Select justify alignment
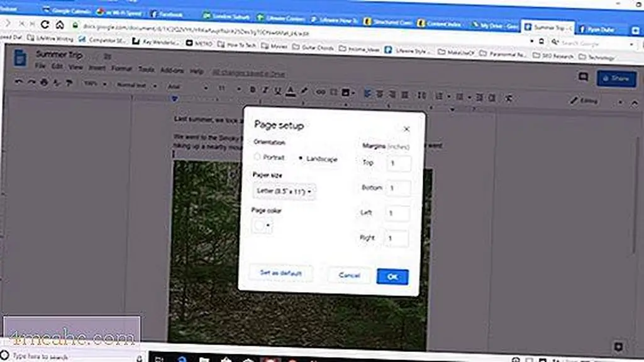The height and width of the screenshot is (362, 644). click(x=405, y=95)
